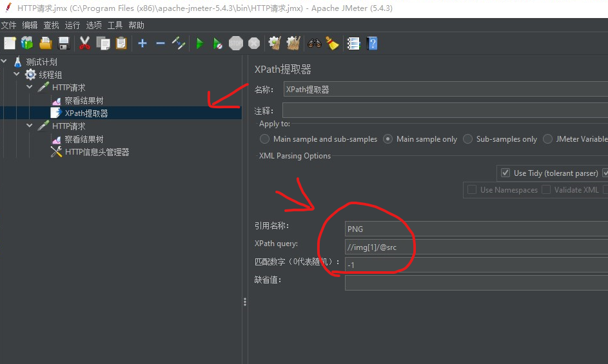Toggle Use Tidy (tolerant parser) checkbox

coord(505,173)
